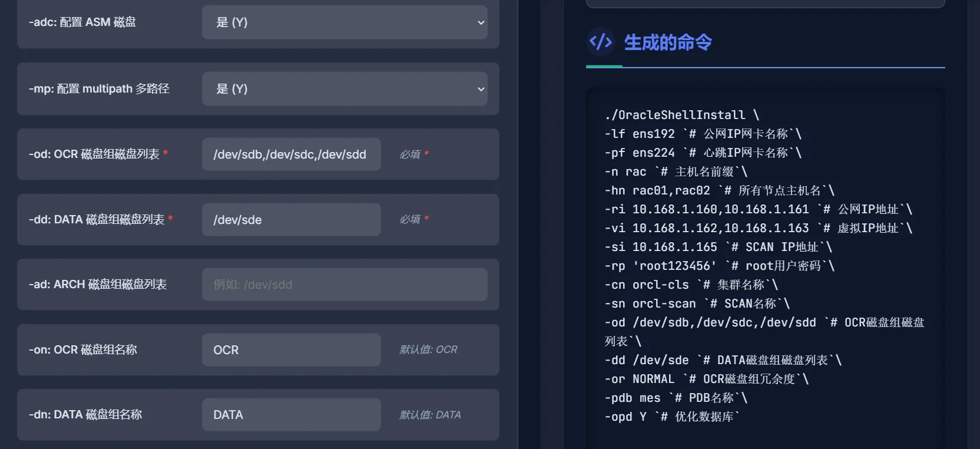Click the -od OCR disk list input field
The width and height of the screenshot is (980, 449).
click(x=291, y=154)
